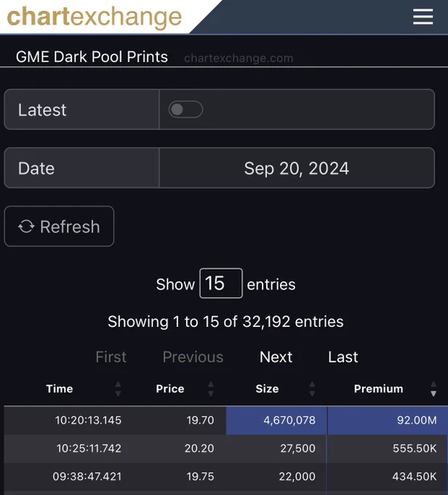Viewport: 448px width, 495px height.
Task: Click the Price column sort arrows
Action: 211,389
